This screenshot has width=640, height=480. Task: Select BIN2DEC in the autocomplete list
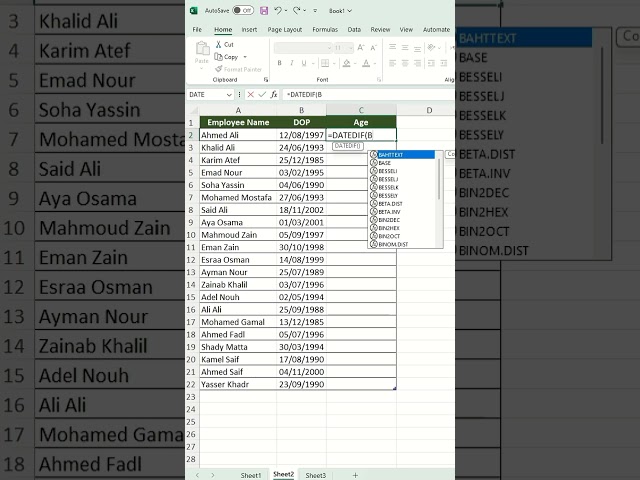click(x=402, y=220)
